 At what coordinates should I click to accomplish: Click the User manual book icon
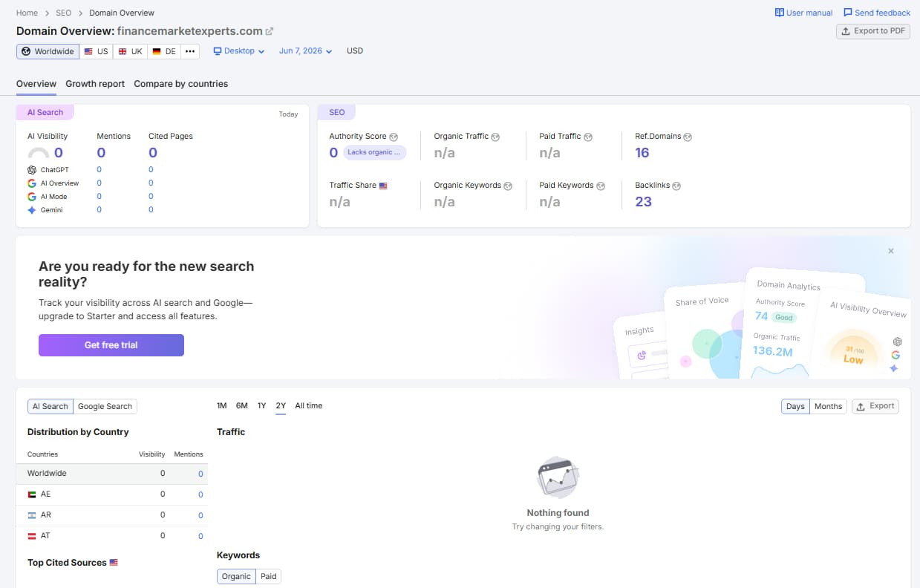(x=779, y=13)
